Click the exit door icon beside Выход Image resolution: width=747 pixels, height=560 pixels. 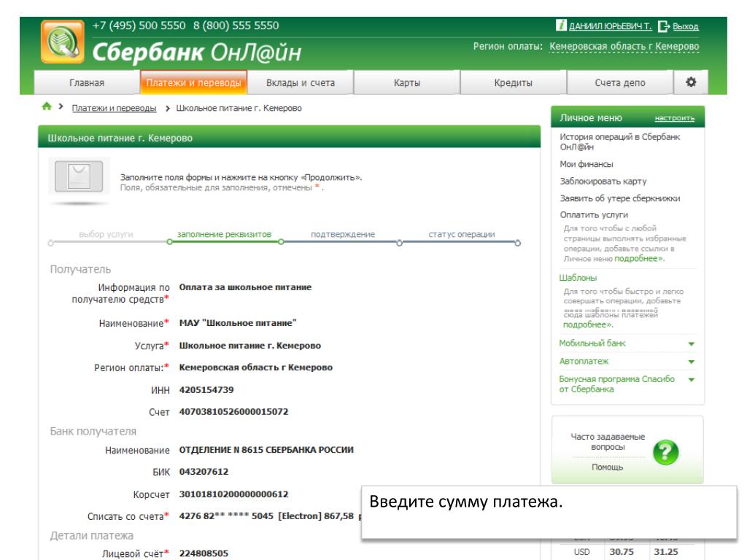click(664, 26)
